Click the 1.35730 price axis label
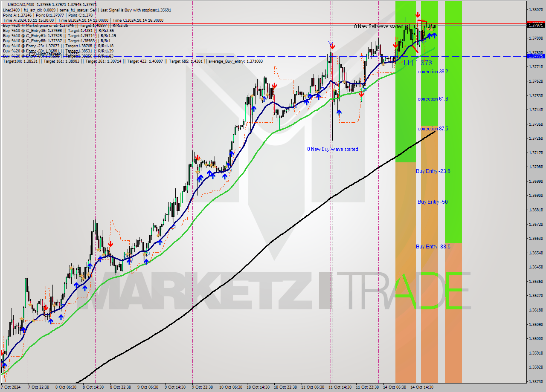546x392 pixels. click(536, 381)
